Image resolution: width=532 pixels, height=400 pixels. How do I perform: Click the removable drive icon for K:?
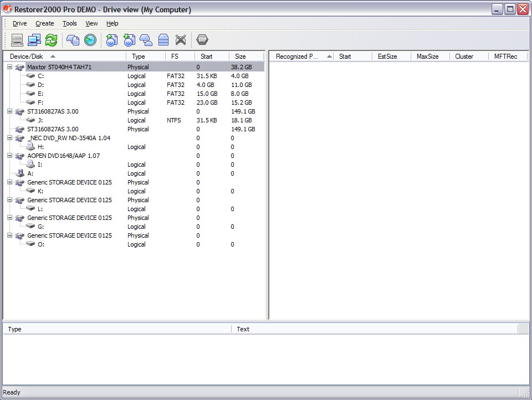point(30,191)
